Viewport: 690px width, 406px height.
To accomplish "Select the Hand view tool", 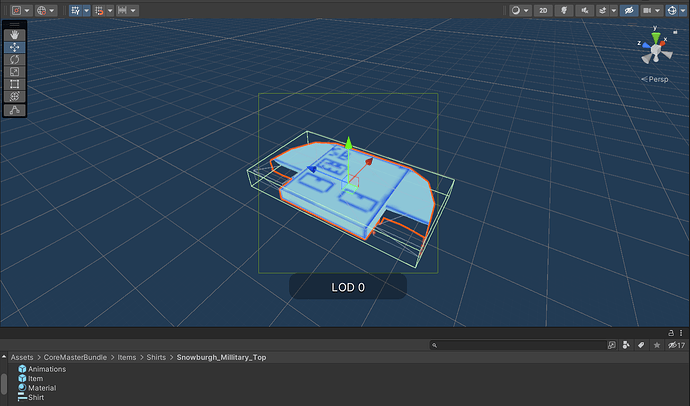I will tap(15, 35).
